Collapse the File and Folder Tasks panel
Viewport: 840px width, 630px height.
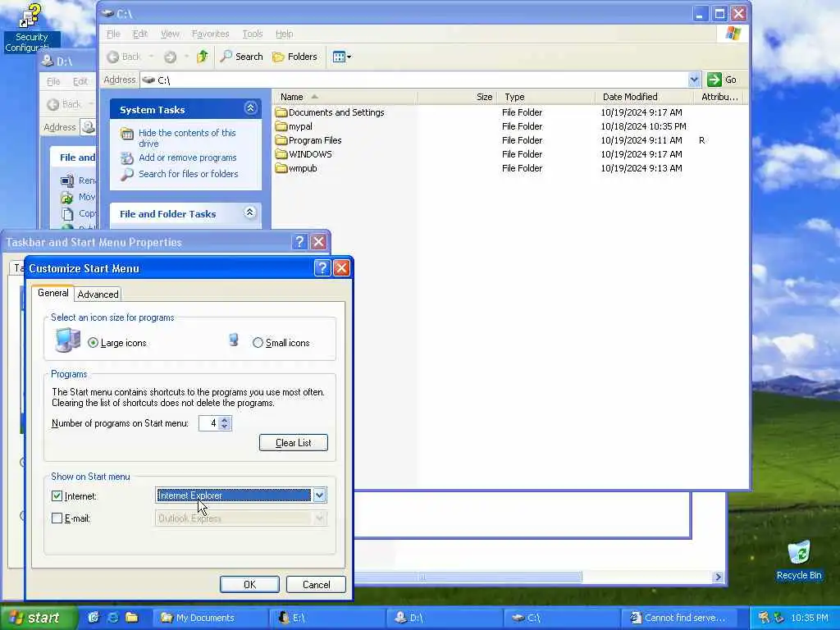pos(249,212)
